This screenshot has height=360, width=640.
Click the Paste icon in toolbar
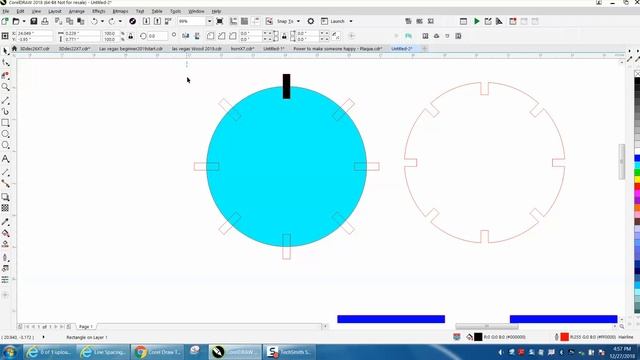81,21
